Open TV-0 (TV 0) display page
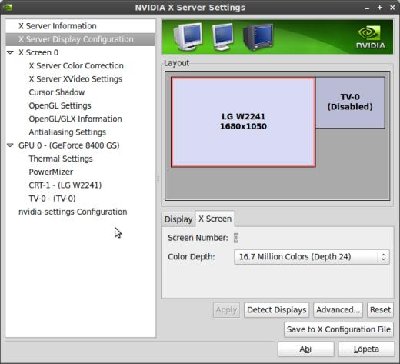This screenshot has width=400, height=364. pyautogui.click(x=52, y=199)
